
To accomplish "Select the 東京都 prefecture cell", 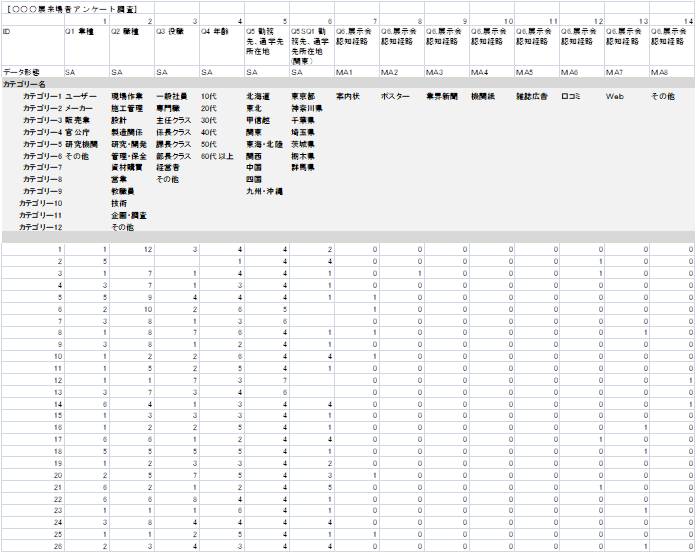I will 303,97.
